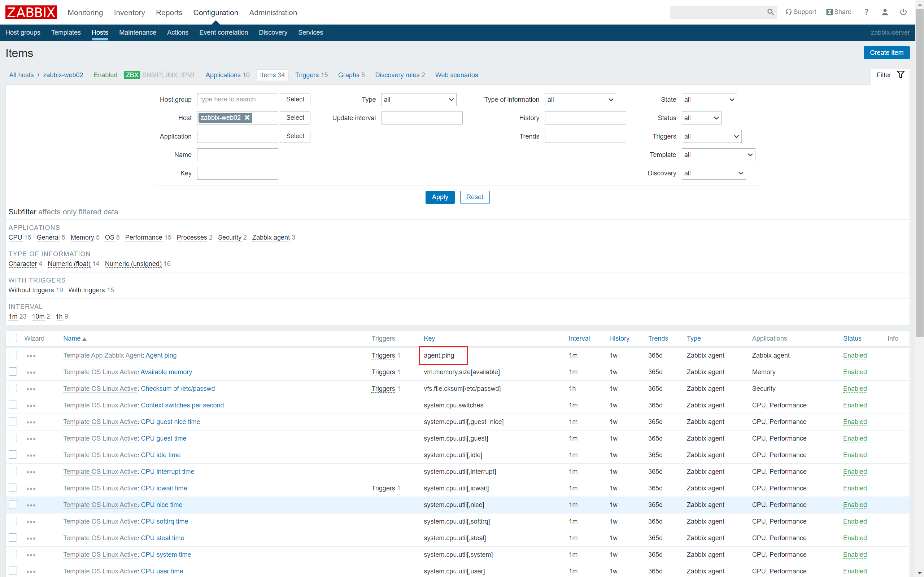Check the Agent ping row checkbox
924x577 pixels.
(13, 355)
